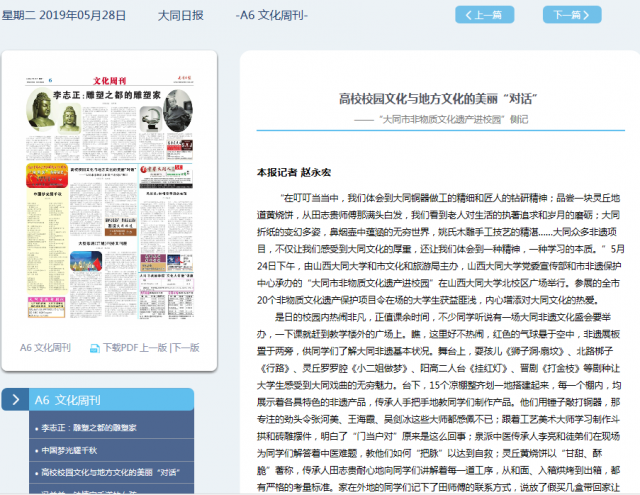Open article 高校校园文化与地方文化的美丽"对话" in list

(110, 472)
